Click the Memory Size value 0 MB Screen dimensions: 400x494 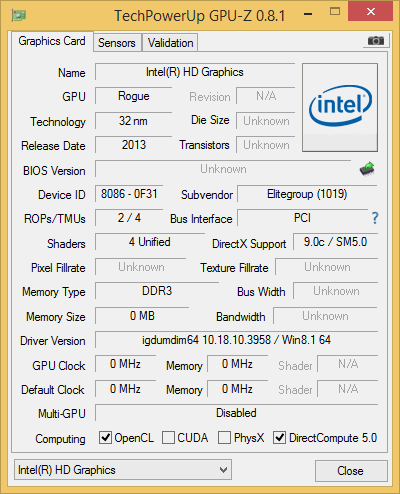(x=142, y=315)
